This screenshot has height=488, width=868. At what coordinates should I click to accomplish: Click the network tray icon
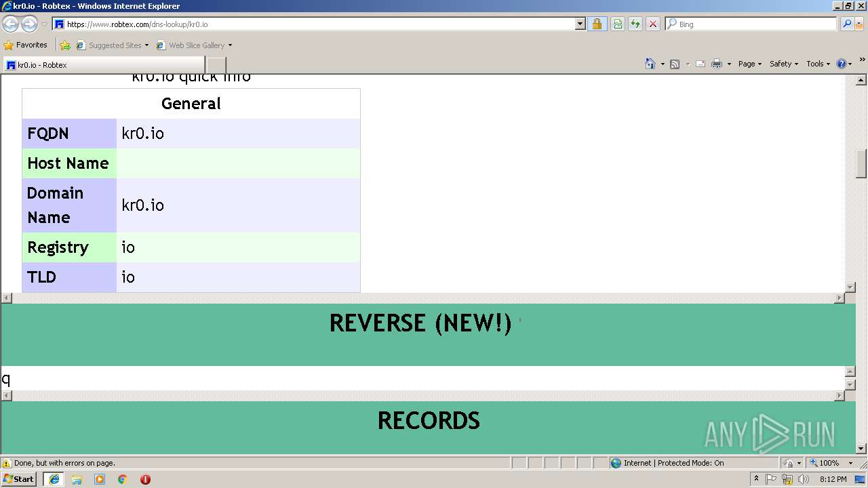[x=787, y=479]
